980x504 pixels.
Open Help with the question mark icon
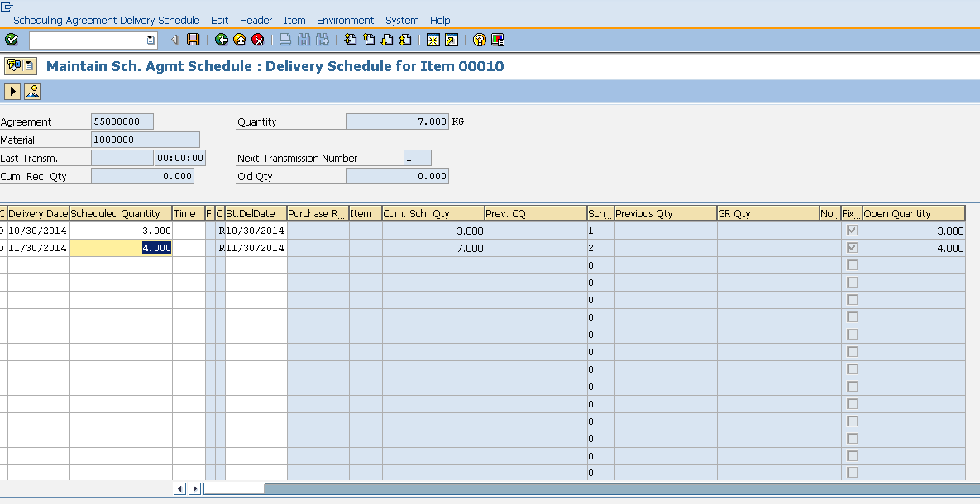(x=480, y=40)
